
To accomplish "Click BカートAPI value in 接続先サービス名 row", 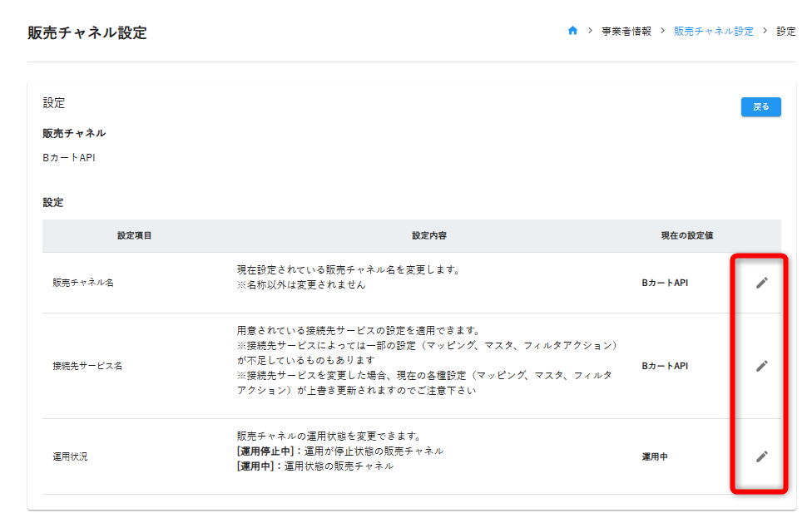I will (x=665, y=366).
